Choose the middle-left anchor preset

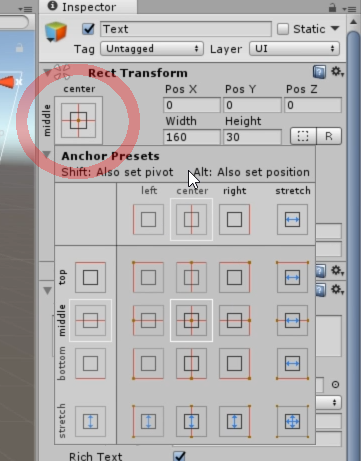click(148, 320)
